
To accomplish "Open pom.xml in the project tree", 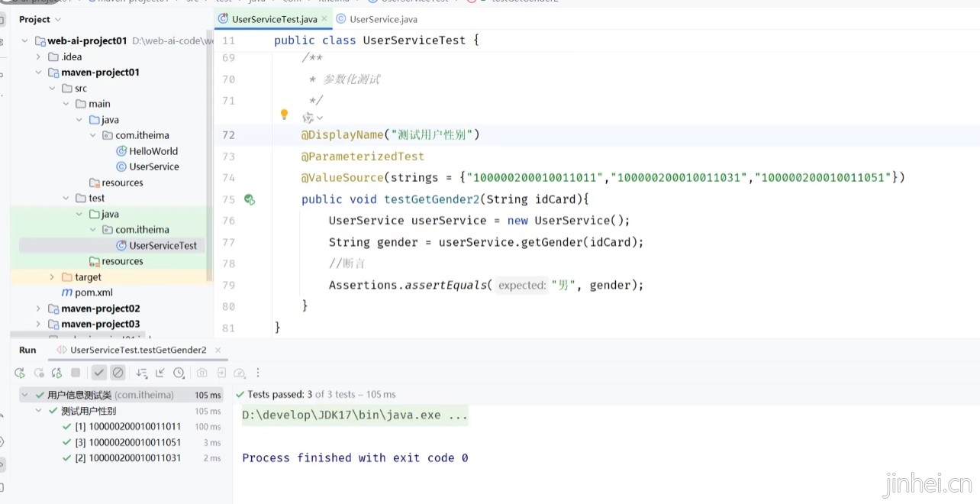I will pos(93,292).
